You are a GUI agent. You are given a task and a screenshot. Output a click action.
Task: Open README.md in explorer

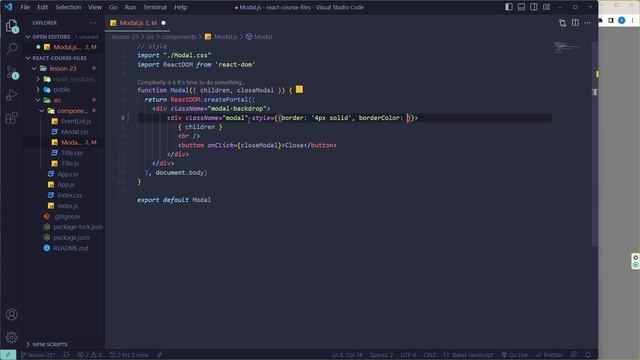coord(70,248)
